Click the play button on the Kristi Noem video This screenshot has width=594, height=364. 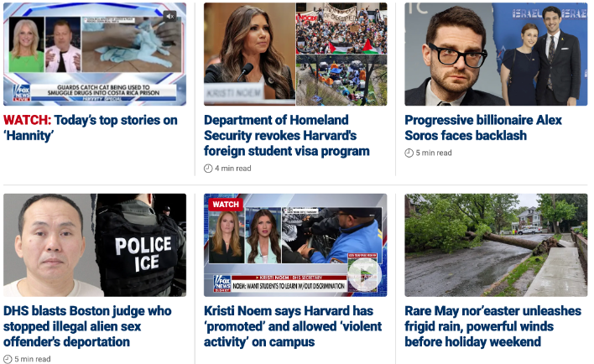tap(364, 274)
